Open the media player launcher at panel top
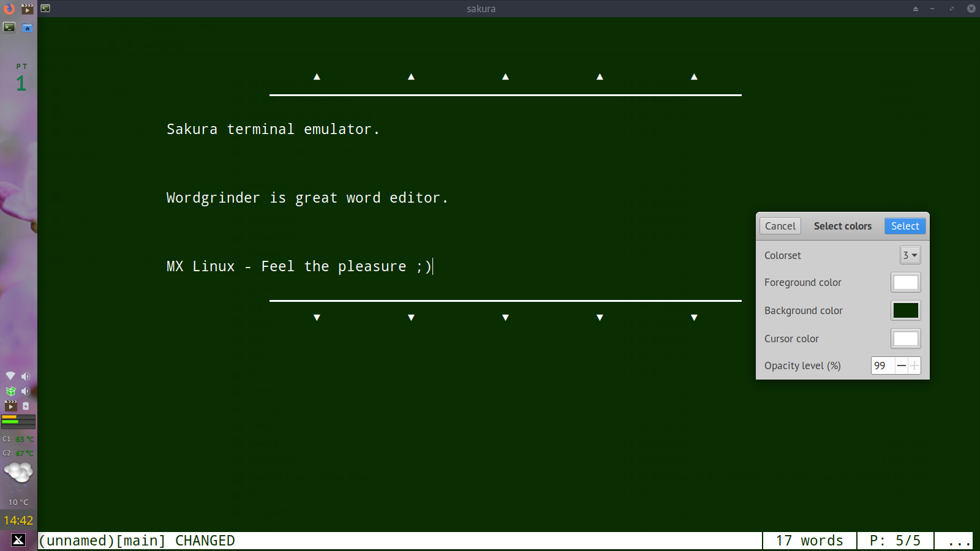 click(28, 9)
